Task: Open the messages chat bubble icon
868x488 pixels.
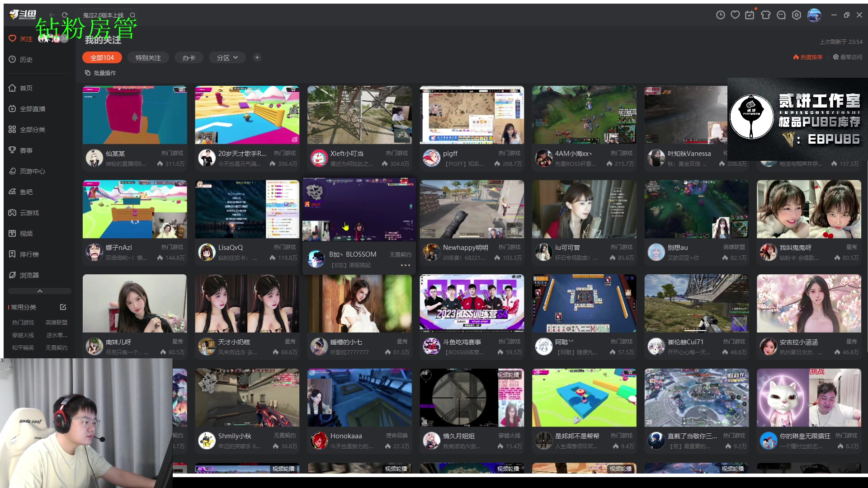Action: 781,15
